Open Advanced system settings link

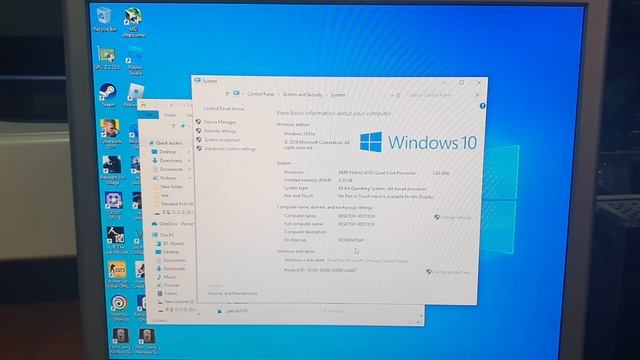point(230,149)
